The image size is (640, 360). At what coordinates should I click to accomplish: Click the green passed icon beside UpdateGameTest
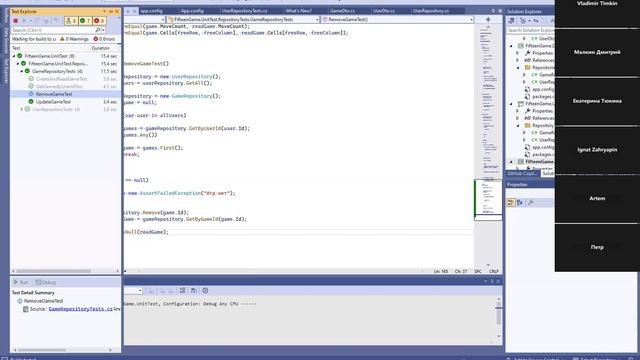[x=31, y=102]
